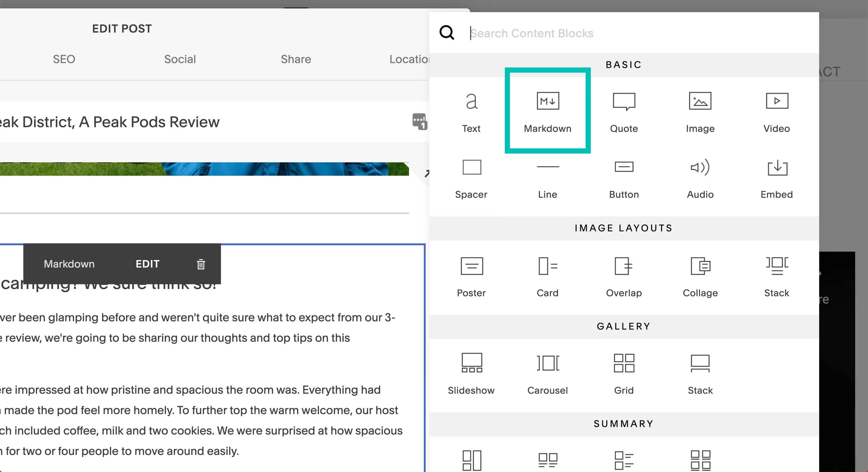Viewport: 868px width, 472px height.
Task: Delete the Markdown block with trash icon
Action: pos(201,264)
